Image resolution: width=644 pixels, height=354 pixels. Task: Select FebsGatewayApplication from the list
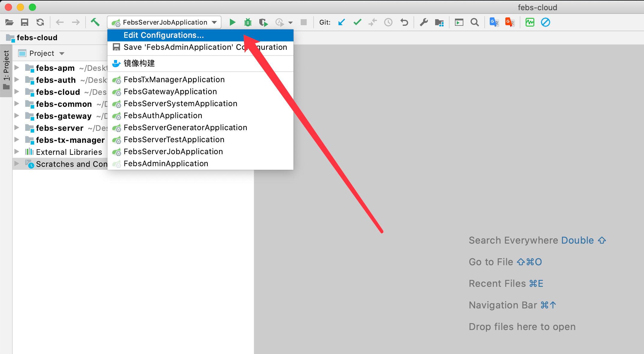[x=200, y=91]
